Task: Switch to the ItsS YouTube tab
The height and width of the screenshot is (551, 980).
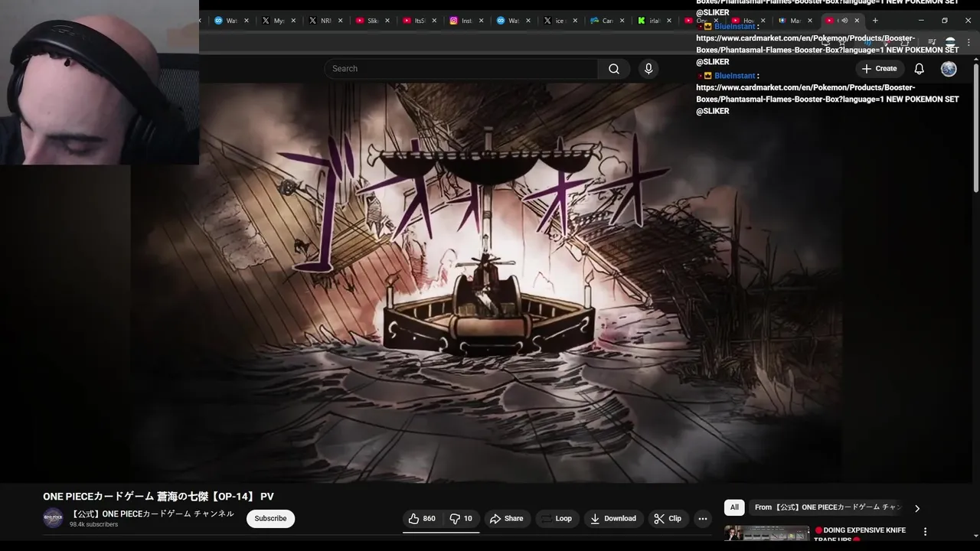Action: point(419,21)
